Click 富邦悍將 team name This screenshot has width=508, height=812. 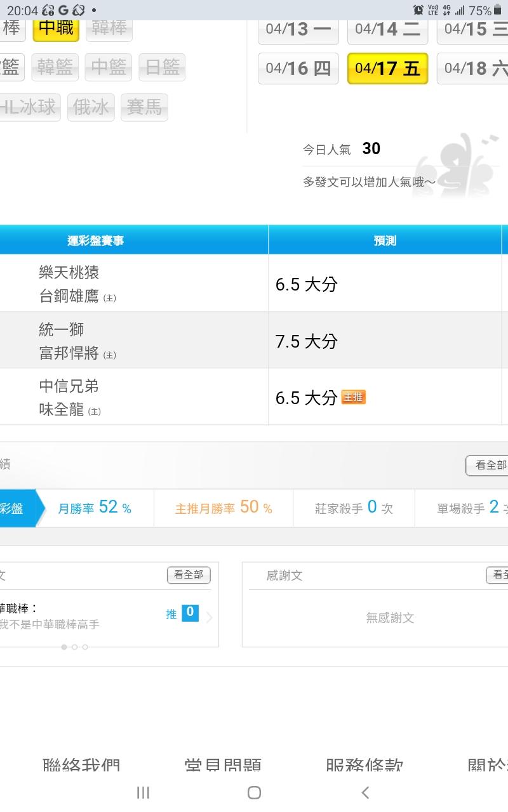pos(69,353)
